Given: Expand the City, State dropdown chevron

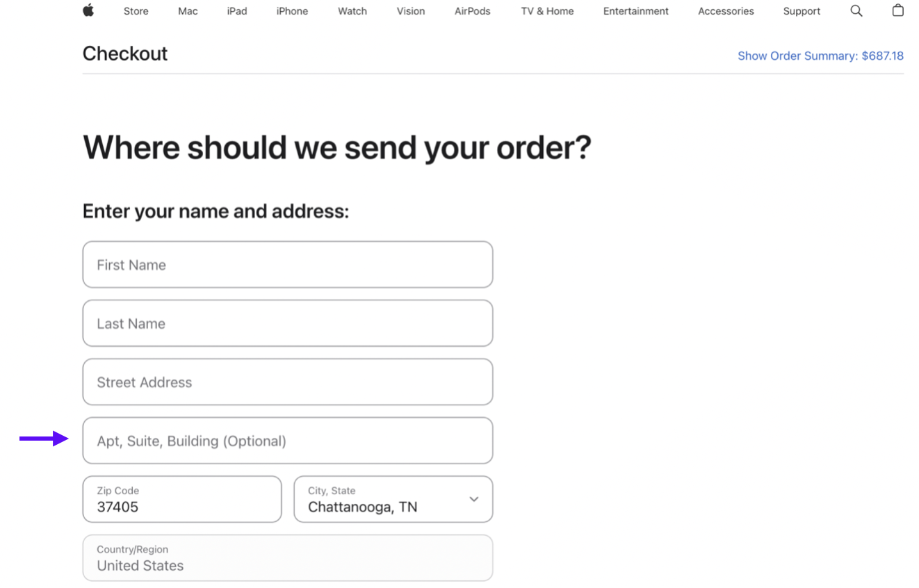Looking at the screenshot, I should point(474,499).
